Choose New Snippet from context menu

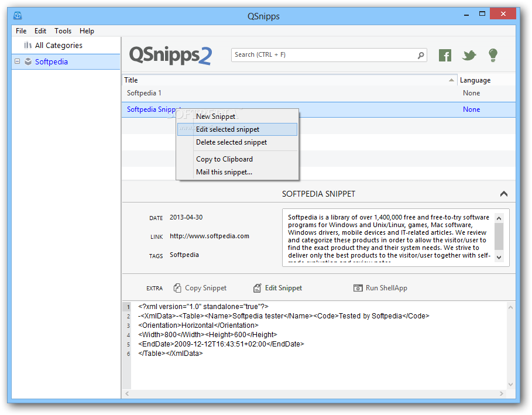(237, 116)
